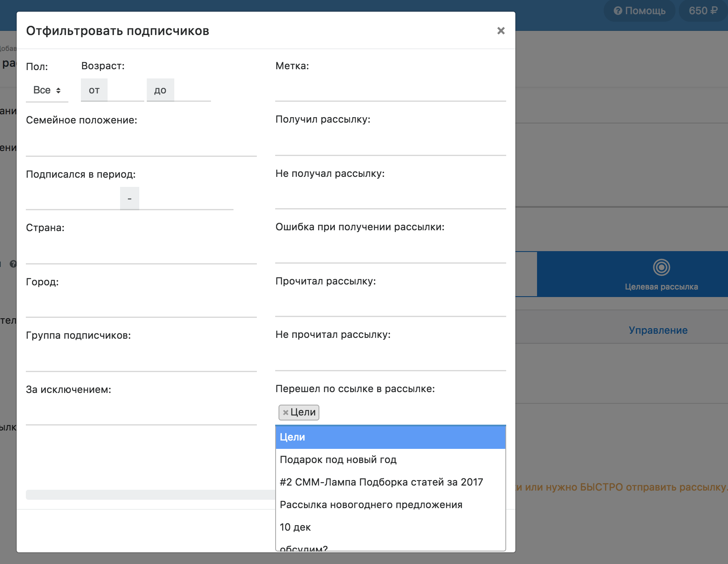Open the Страна country selector
Viewport: 728px width, 564px height.
click(141, 252)
